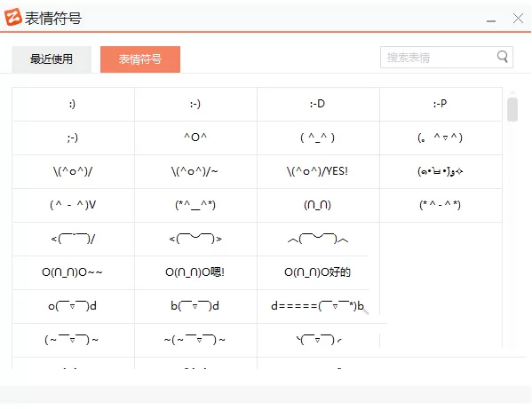Pick the ;-) winking emoticon
The image size is (532, 409).
(x=74, y=138)
